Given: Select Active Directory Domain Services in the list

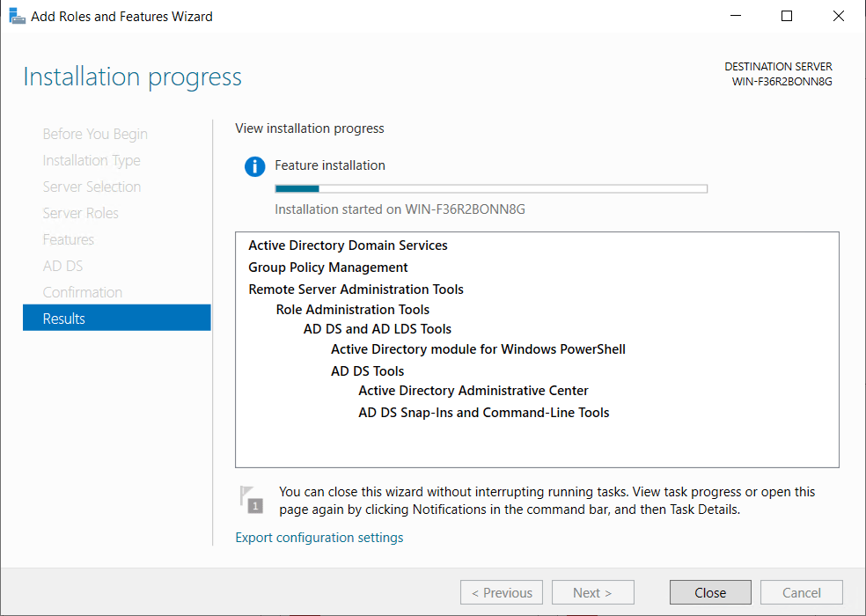Looking at the screenshot, I should (348, 246).
